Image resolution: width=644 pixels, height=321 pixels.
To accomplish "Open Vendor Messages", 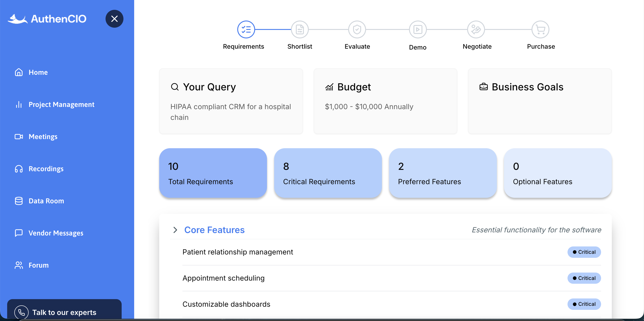I will click(x=56, y=233).
